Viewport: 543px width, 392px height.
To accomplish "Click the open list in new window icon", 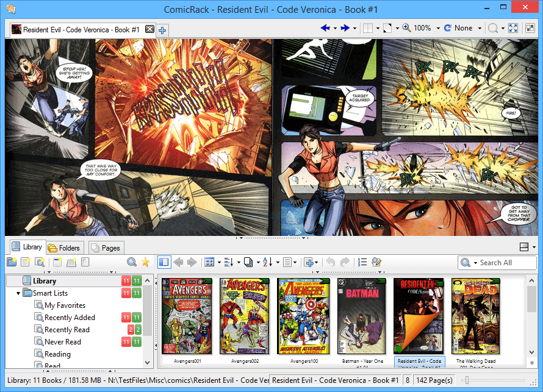I will coord(57,262).
